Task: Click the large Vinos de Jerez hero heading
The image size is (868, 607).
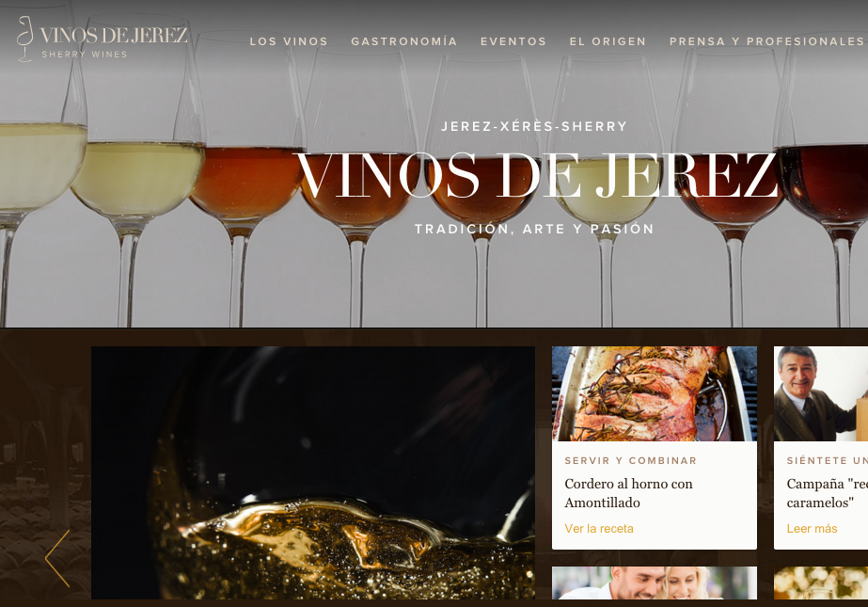Action: 536,175
